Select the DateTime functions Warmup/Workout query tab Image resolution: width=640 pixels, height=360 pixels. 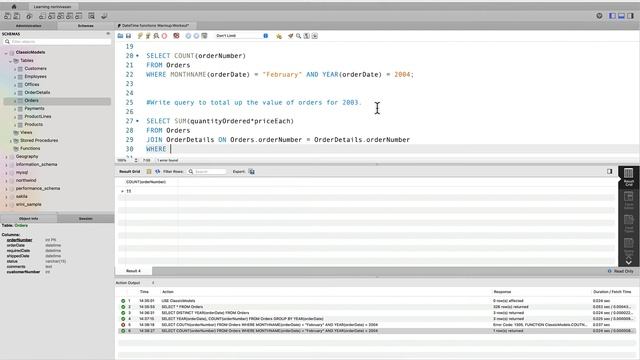[156, 25]
